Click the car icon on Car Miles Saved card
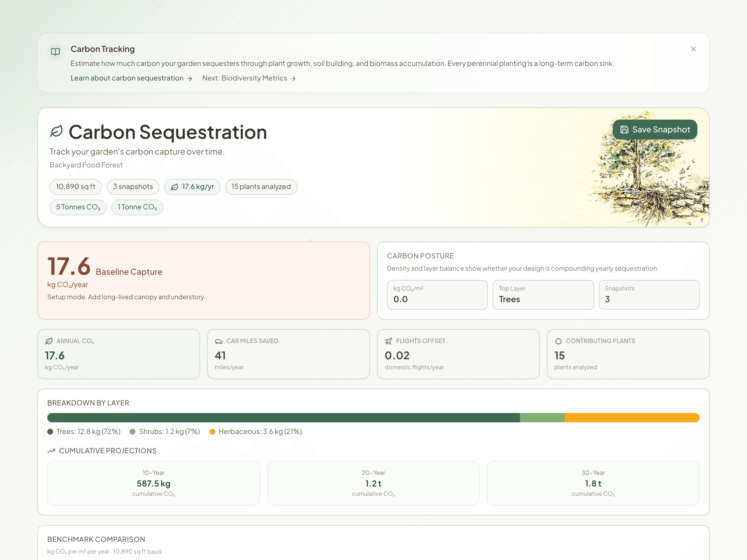The width and height of the screenshot is (747, 560). tap(219, 341)
